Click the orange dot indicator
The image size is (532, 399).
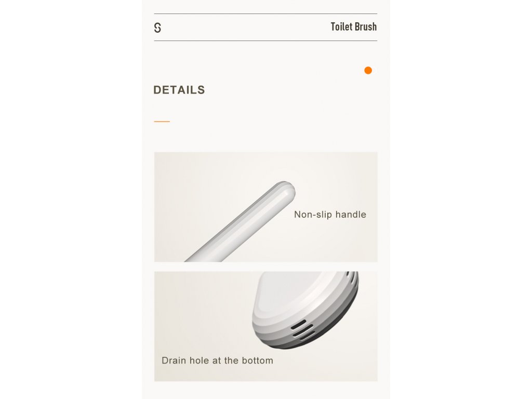click(x=368, y=70)
